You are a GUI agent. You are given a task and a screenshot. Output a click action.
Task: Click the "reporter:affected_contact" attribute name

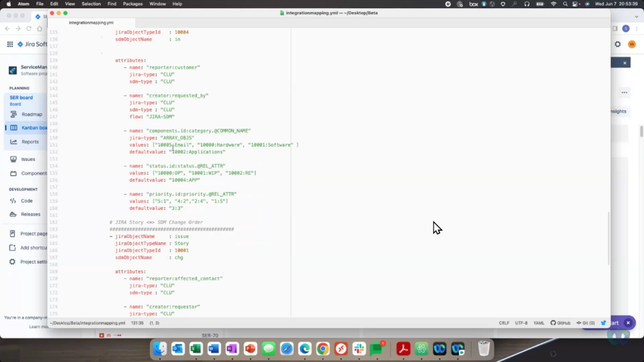(x=184, y=278)
